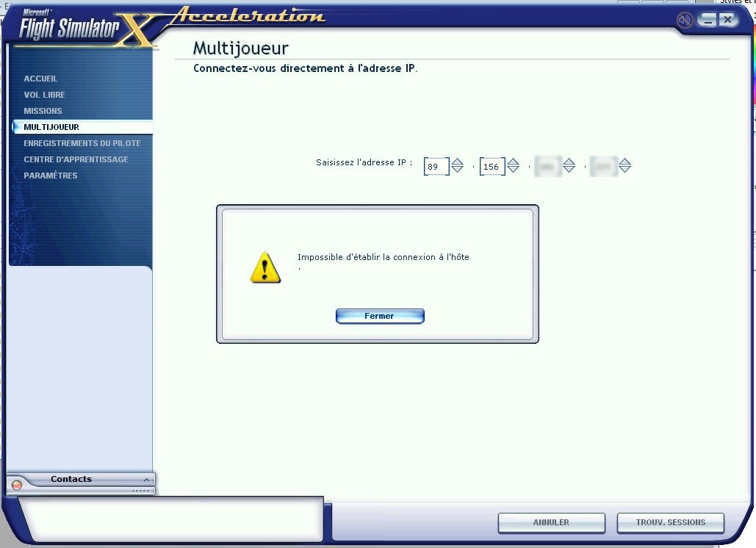Click Fermer to dismiss the error dialog
Image resolution: width=756 pixels, height=548 pixels.
pyautogui.click(x=380, y=316)
